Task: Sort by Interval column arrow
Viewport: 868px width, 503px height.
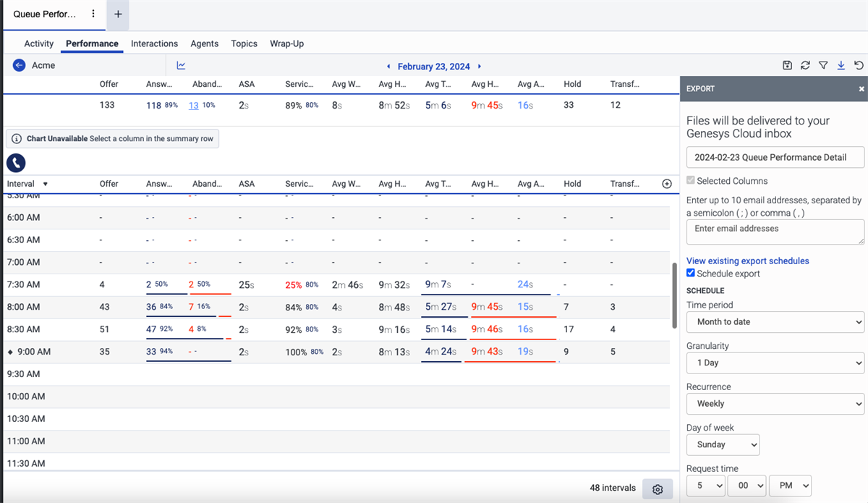Action: (x=46, y=185)
